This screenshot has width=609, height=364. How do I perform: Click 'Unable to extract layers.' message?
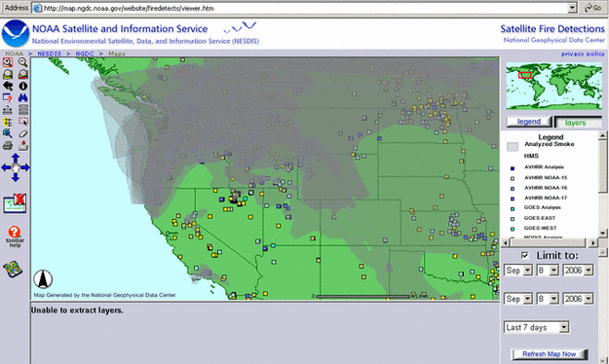[77, 310]
